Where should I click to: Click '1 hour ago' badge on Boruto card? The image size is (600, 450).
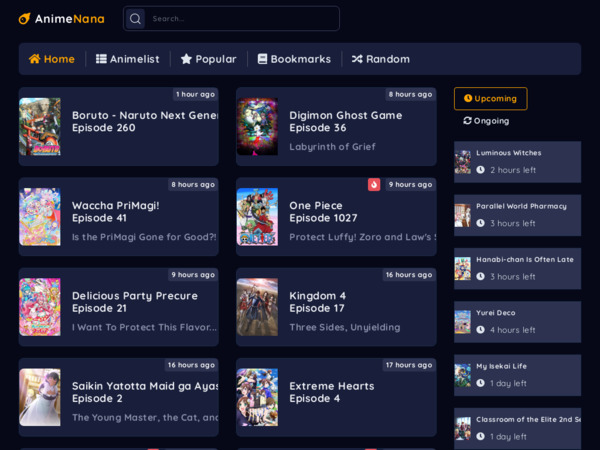196,94
